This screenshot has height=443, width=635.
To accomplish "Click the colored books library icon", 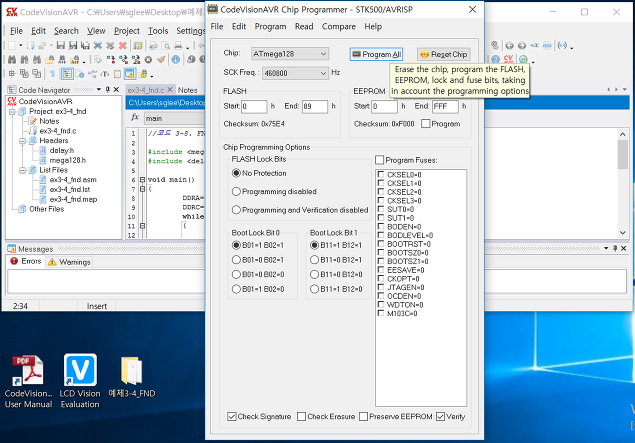I will [138, 46].
